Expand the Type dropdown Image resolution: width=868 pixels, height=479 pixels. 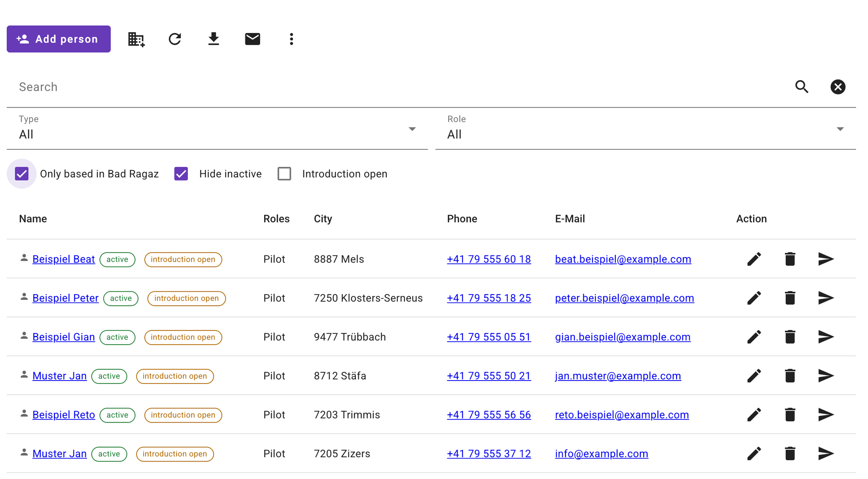(x=217, y=129)
